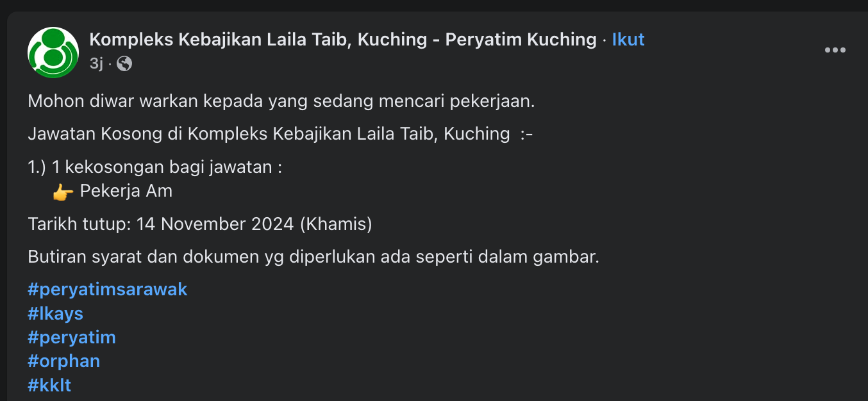Follow the page via Ikut
Viewport: 868px width, 401px height.
(x=628, y=40)
